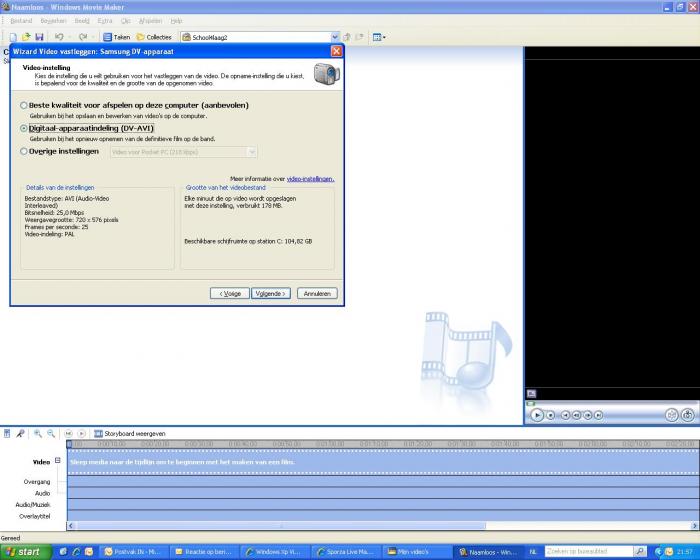Click the Play button under the preview monitor

pyautogui.click(x=537, y=415)
